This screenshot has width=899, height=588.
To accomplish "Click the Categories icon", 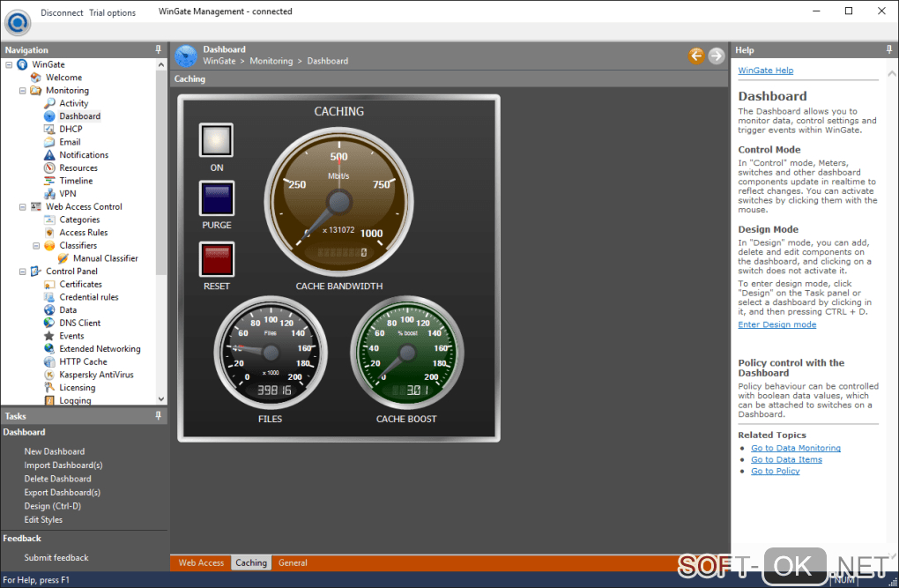I will (x=50, y=220).
